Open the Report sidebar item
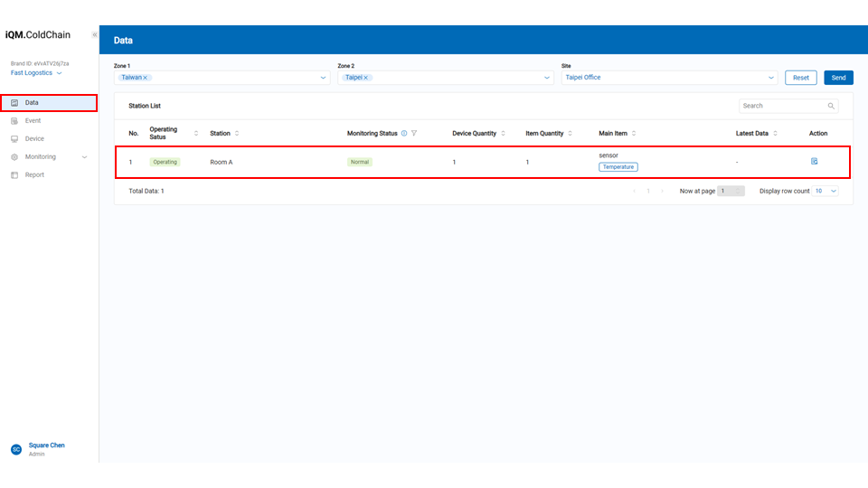 [34, 175]
